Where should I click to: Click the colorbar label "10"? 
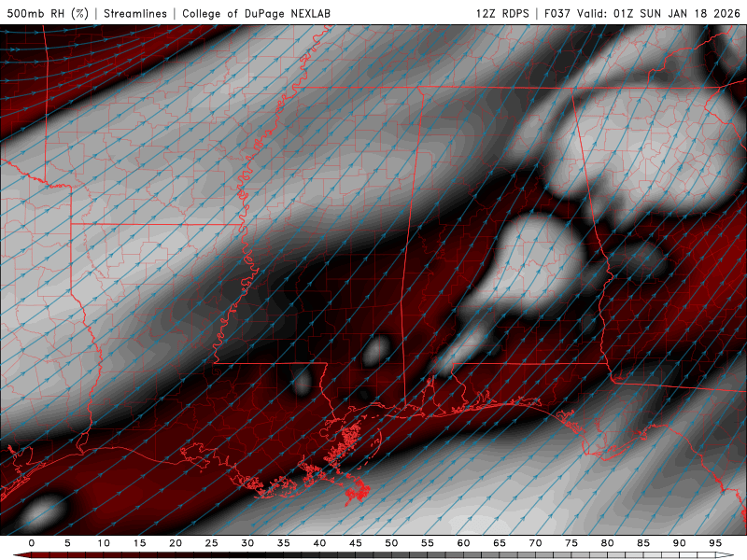coord(104,543)
